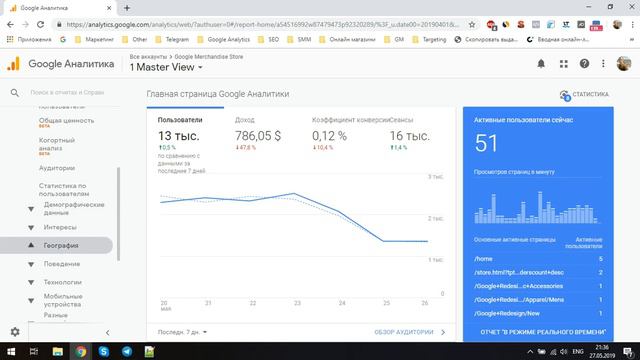Image resolution: width=640 pixels, height=360 pixels.
Task: Open File Explorer from taskbar
Action: click(x=58, y=351)
